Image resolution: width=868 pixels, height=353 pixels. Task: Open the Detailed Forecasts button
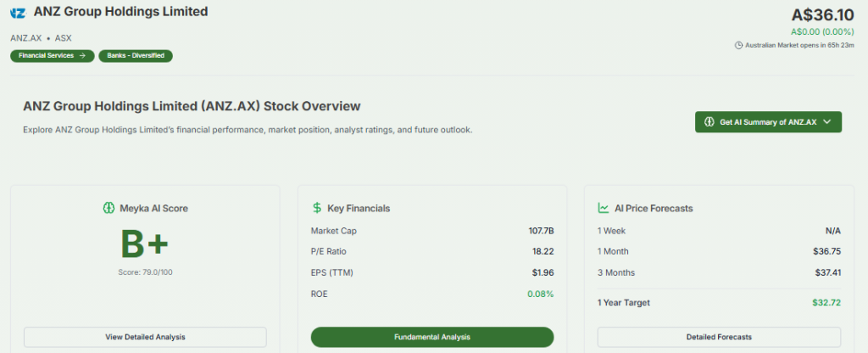pyautogui.click(x=719, y=337)
